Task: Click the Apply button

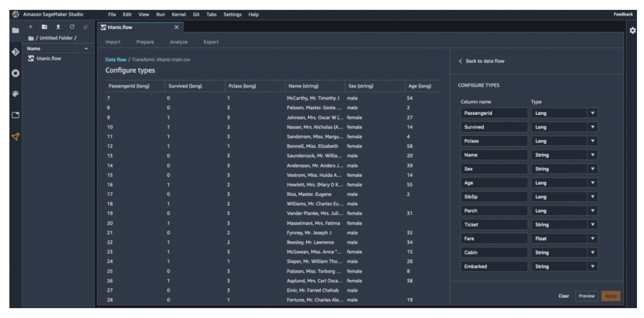Action: coord(610,296)
